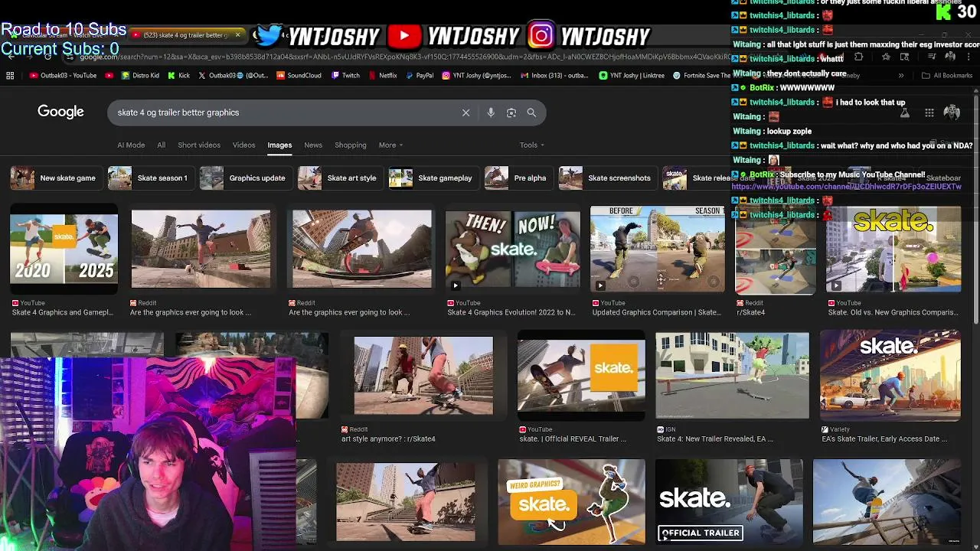Open "EA's Skate Trailer, Early Access Date" link
980x551 pixels.
tap(884, 439)
